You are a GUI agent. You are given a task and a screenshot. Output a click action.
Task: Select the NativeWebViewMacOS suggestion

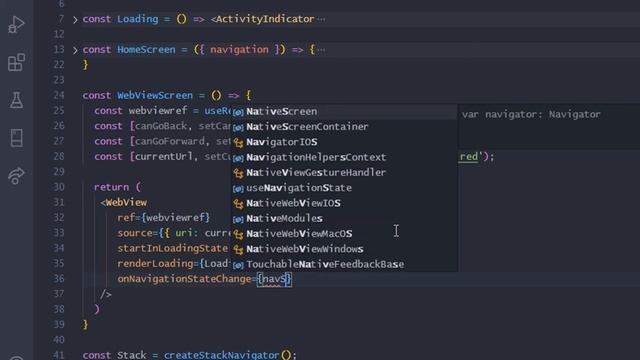pos(344,234)
